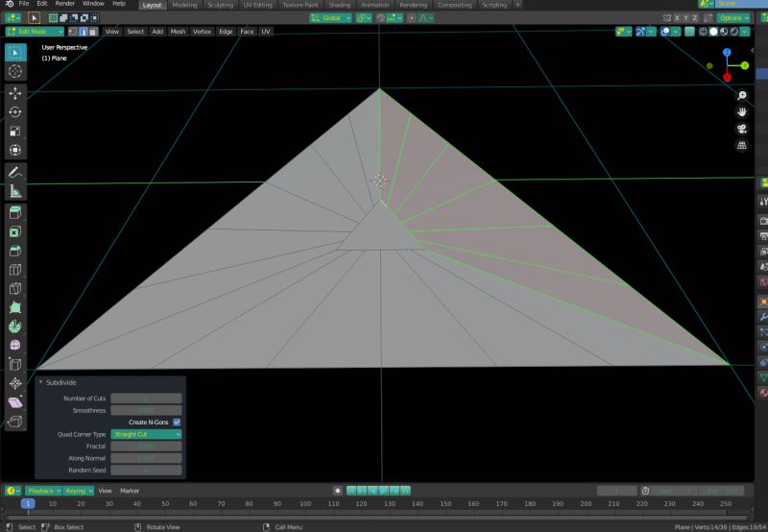768x532 pixels.
Task: Adjust the Fractal slider
Action: tap(146, 447)
